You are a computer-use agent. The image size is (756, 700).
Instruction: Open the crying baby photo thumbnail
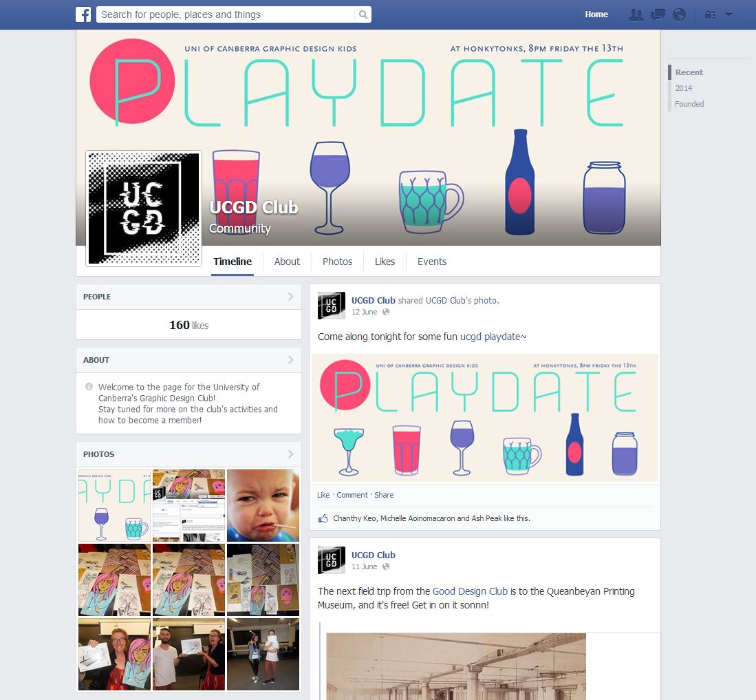pos(263,506)
